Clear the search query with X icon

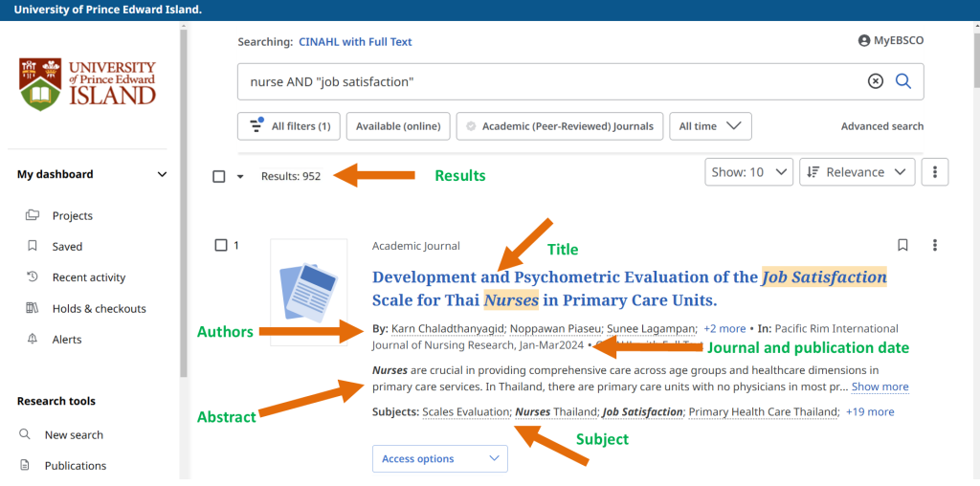875,81
